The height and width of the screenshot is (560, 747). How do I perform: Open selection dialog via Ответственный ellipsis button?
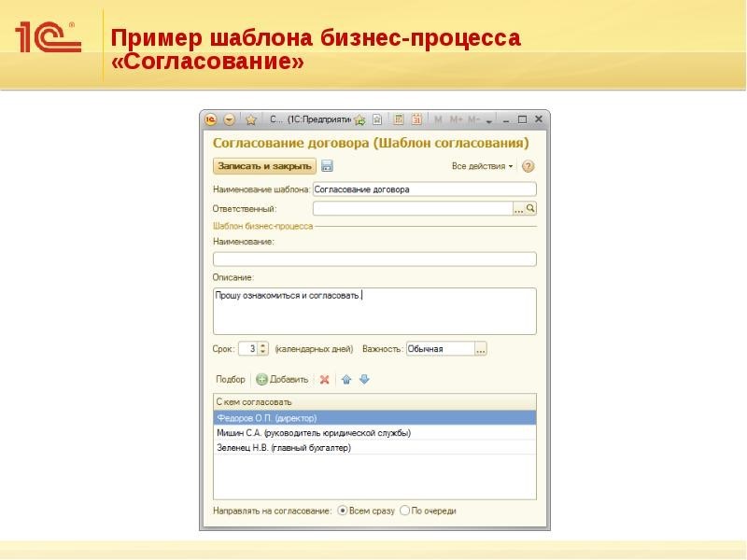point(519,208)
